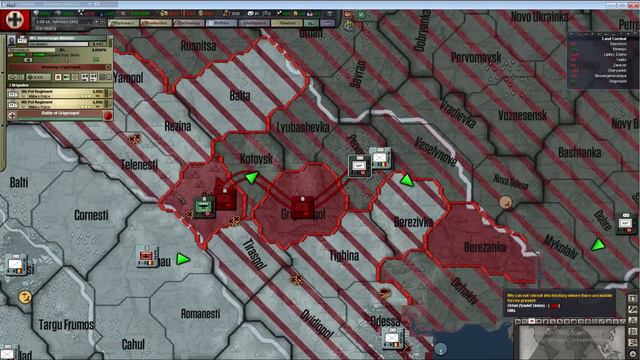The width and height of the screenshot is (640, 360).
Task: Cancel the Attacking Grigoriopol order with its X
Action: pyautogui.click(x=108, y=67)
